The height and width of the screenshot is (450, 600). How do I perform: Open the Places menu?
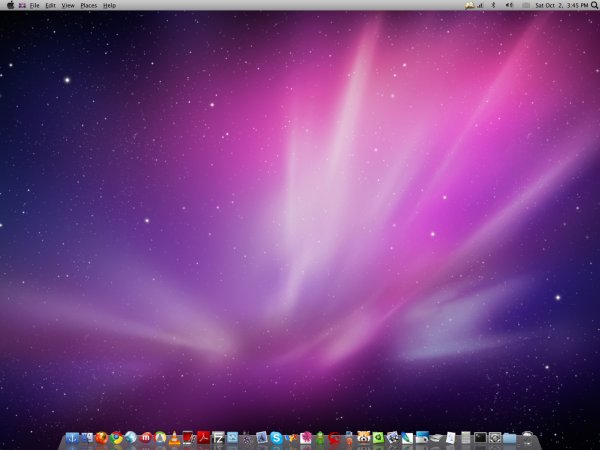pyautogui.click(x=89, y=6)
